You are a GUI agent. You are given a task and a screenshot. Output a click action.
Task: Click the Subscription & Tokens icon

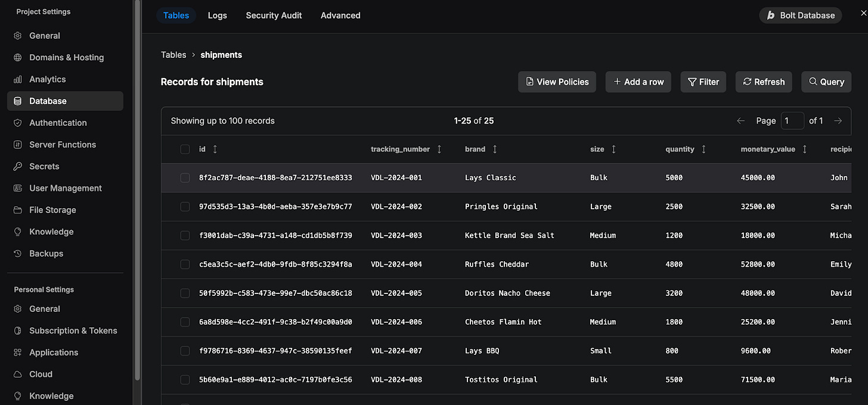tap(18, 330)
